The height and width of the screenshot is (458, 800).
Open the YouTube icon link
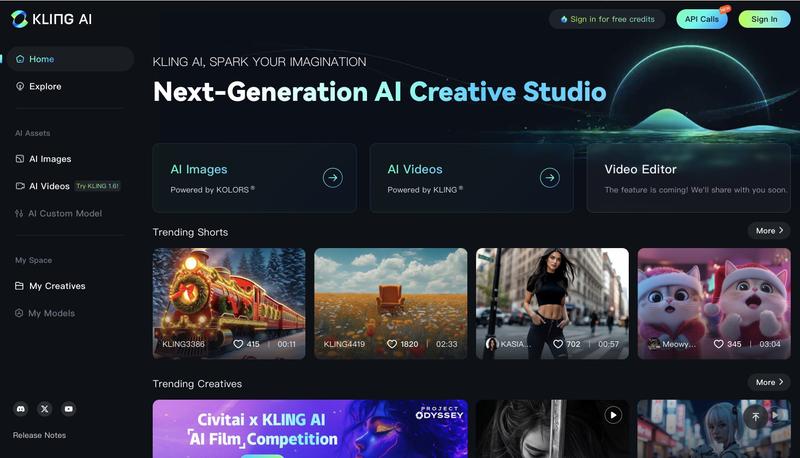click(68, 409)
